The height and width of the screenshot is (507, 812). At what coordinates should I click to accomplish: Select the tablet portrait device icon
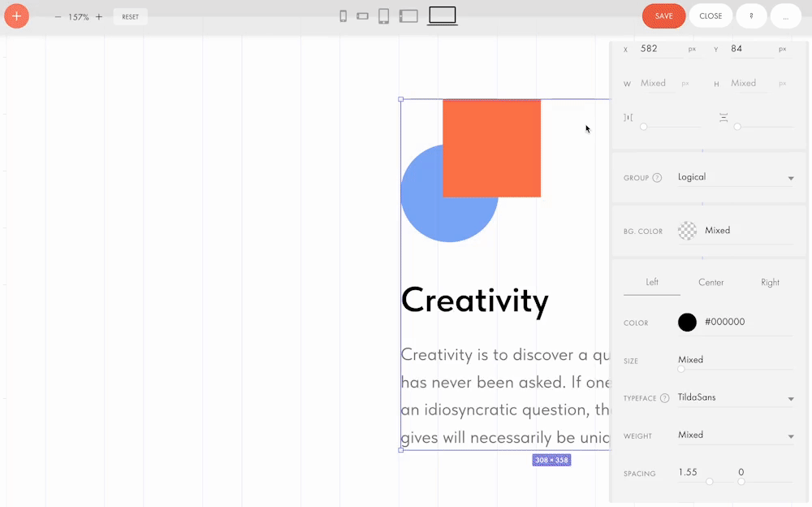pyautogui.click(x=384, y=16)
